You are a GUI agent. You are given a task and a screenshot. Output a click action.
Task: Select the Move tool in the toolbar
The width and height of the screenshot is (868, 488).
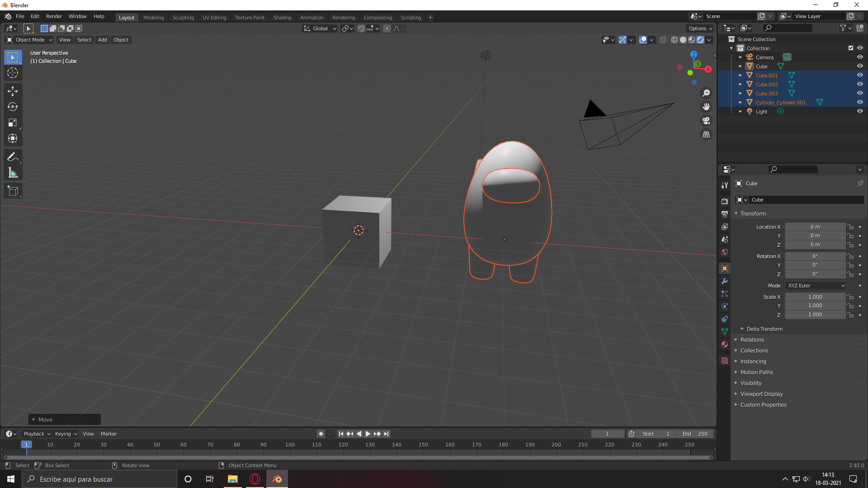click(13, 91)
